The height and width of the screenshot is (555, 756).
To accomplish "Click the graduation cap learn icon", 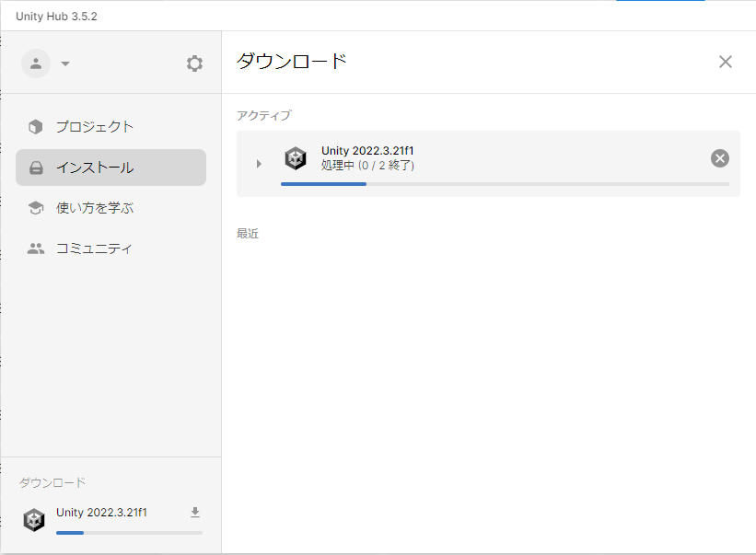I will pyautogui.click(x=36, y=208).
